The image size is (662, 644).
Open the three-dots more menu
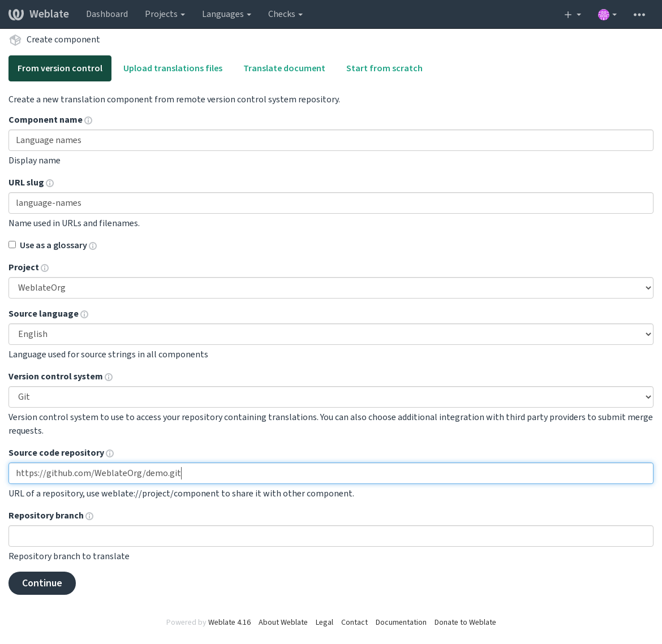(x=639, y=14)
